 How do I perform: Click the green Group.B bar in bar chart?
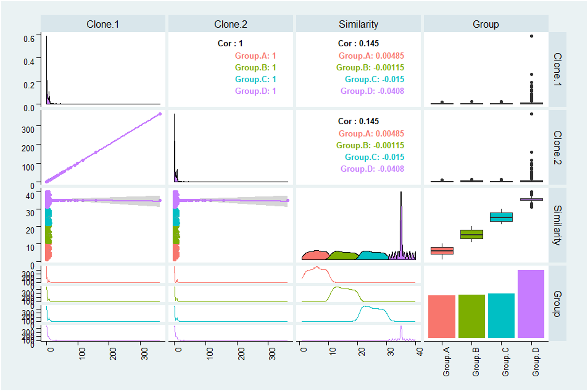pyautogui.click(x=472, y=316)
